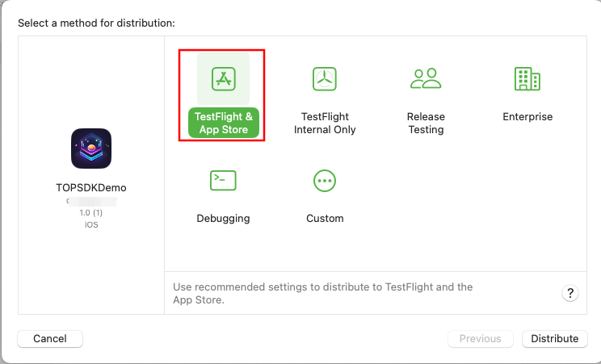Select the TestFlight & App Store icon

coord(224,79)
